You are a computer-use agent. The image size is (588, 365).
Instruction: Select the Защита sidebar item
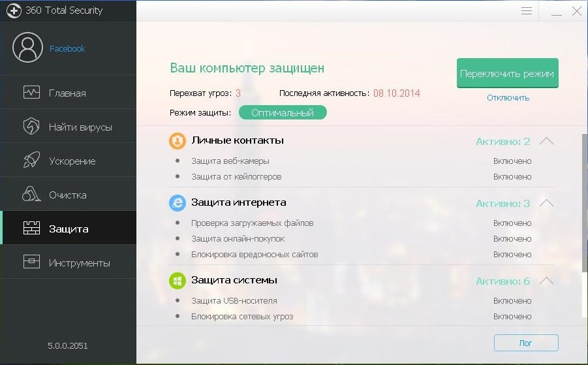69,228
